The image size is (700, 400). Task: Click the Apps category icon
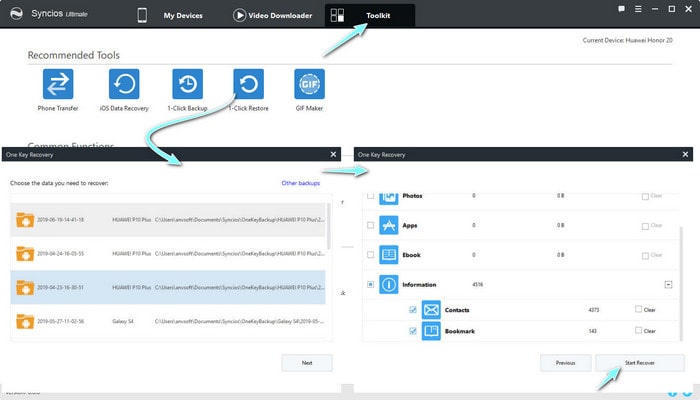(x=388, y=225)
